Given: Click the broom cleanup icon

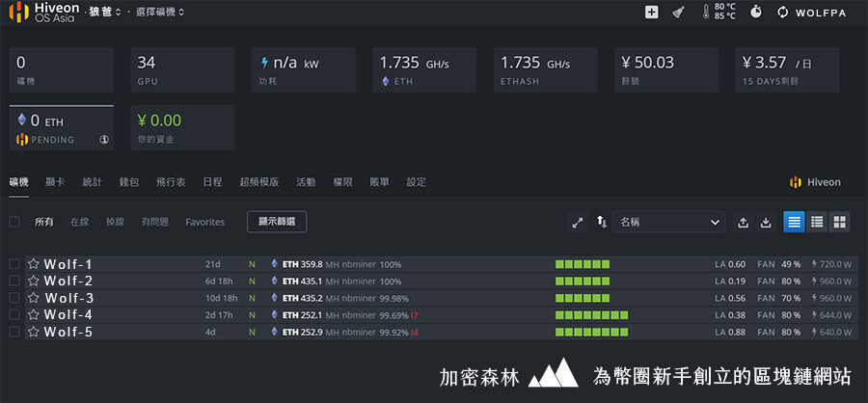Looking at the screenshot, I should (x=679, y=13).
